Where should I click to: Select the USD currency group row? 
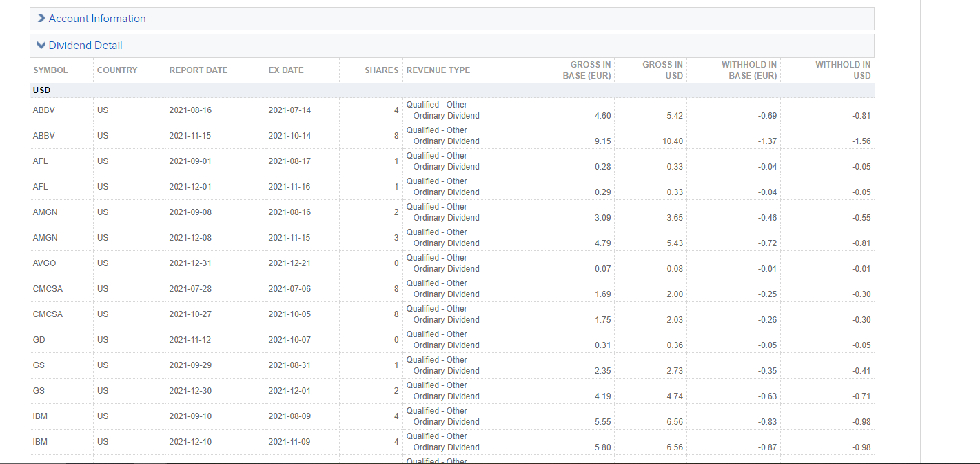(x=452, y=90)
